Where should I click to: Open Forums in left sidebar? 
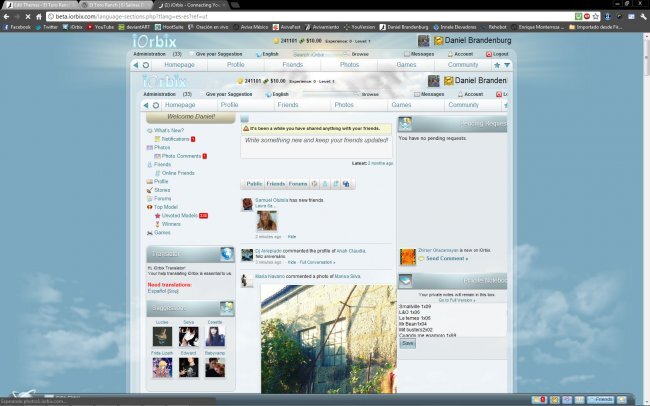click(x=162, y=199)
